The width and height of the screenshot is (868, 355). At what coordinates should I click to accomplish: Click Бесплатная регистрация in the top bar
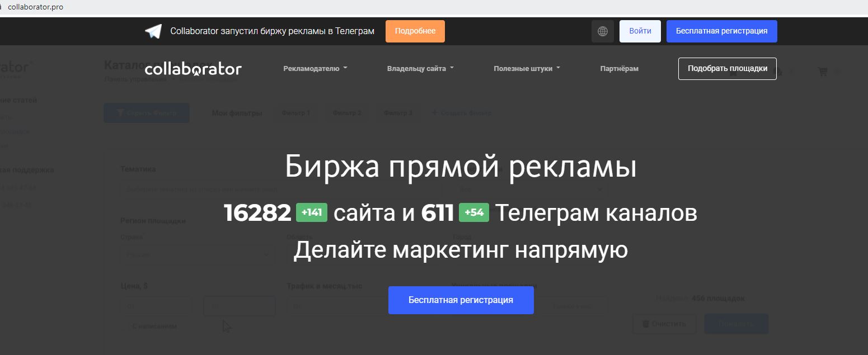[x=722, y=31]
